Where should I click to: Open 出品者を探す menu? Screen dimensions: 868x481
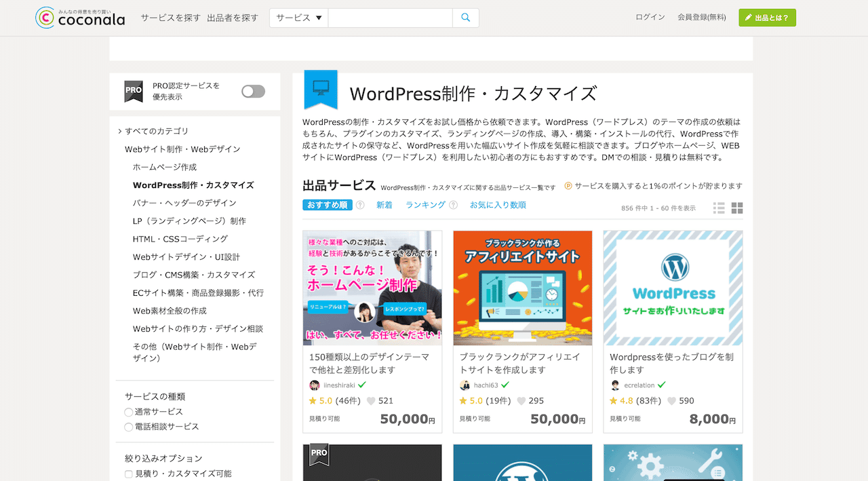click(233, 18)
